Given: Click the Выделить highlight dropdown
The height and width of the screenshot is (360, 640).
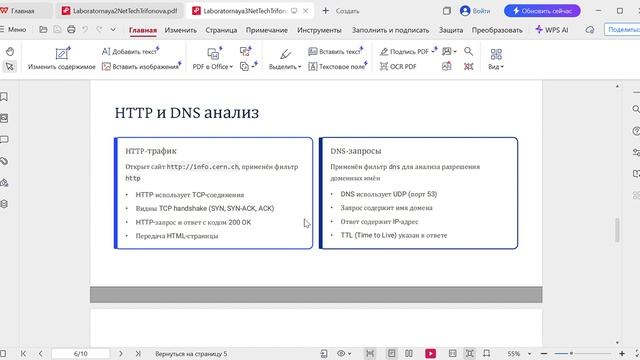Looking at the screenshot, I should (x=285, y=59).
